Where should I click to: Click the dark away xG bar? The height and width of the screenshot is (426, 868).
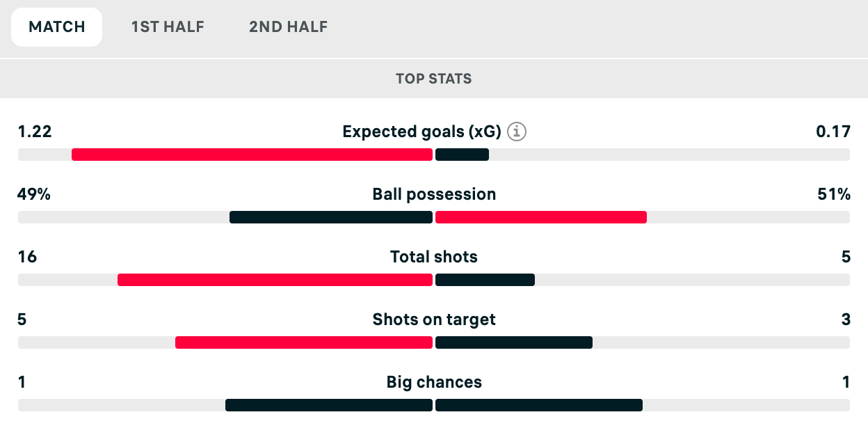[462, 155]
